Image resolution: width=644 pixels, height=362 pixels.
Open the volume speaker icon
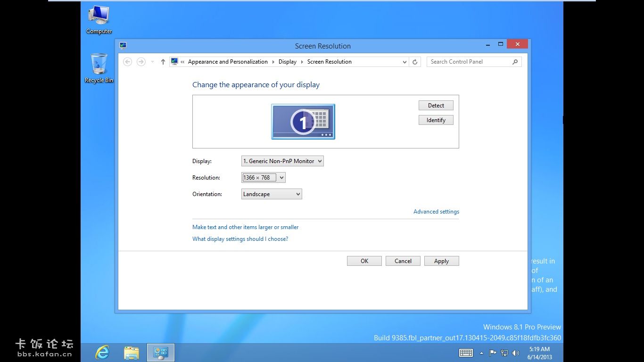[515, 353]
